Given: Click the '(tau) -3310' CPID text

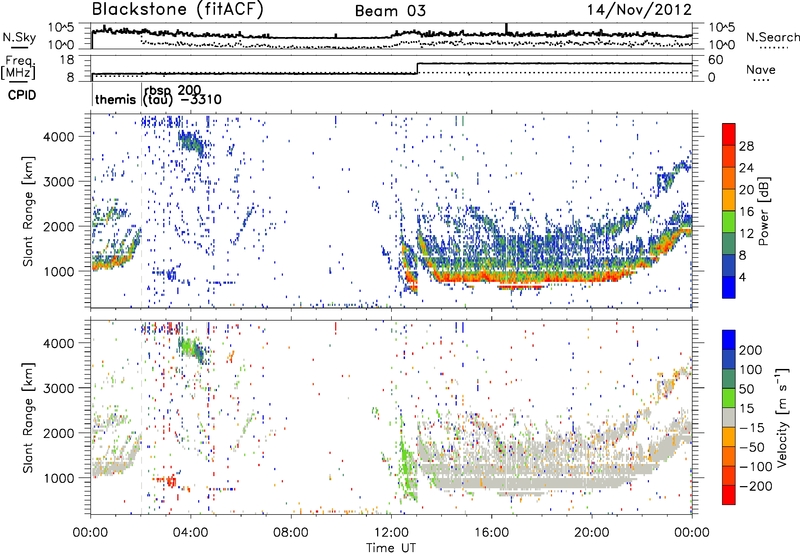Looking at the screenshot, I should (182, 99).
